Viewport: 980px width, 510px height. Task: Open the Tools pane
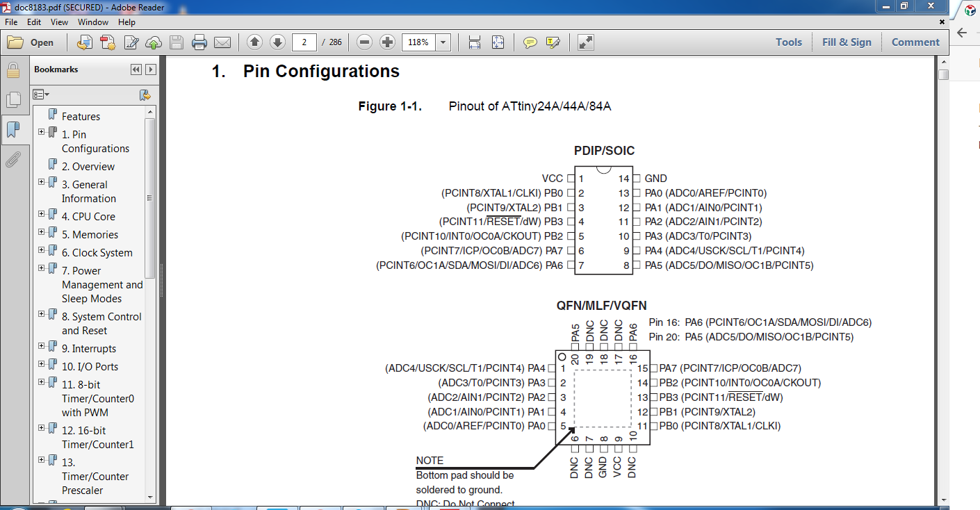[789, 42]
